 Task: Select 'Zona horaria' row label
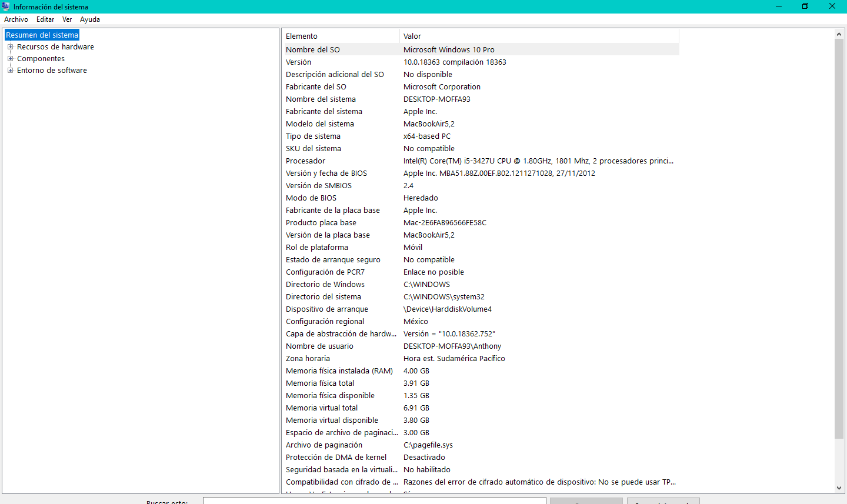tap(308, 359)
